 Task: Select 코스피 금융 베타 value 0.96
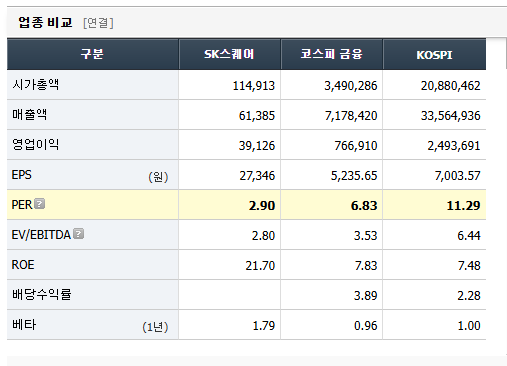pyautogui.click(x=366, y=326)
